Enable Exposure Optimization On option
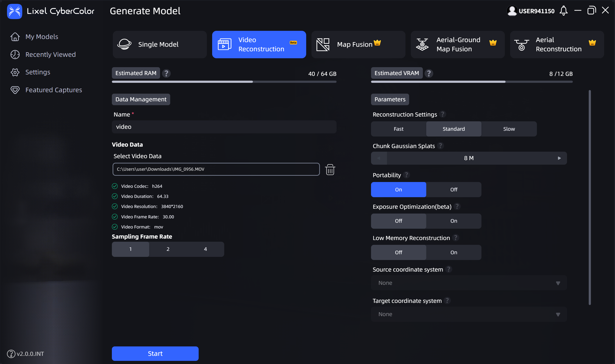615x364 pixels. coord(454,221)
